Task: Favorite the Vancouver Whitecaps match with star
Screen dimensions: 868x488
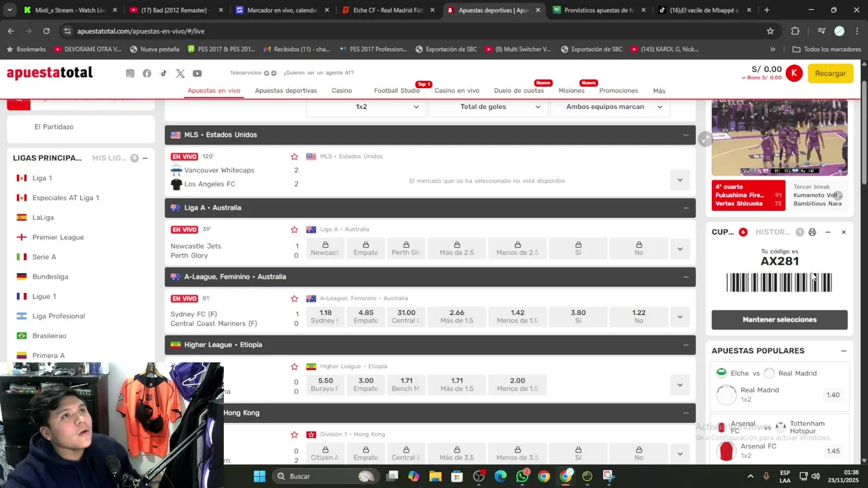Action: tap(294, 157)
